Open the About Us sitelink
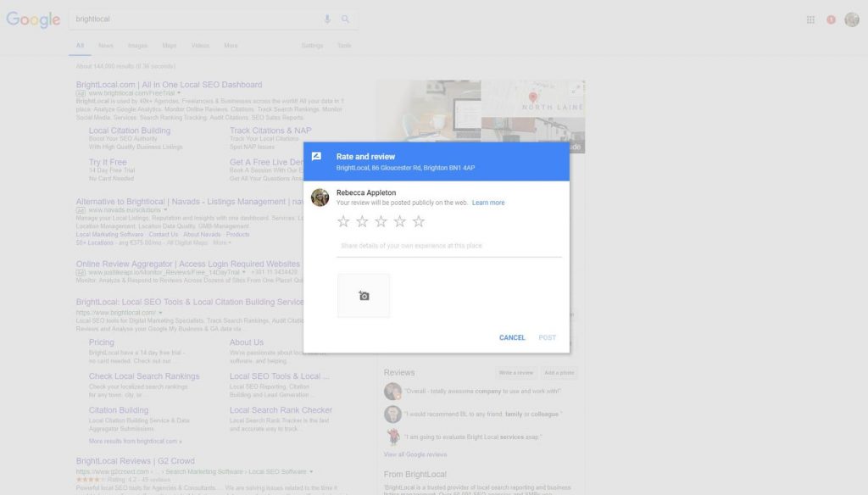This screenshot has width=868, height=495. click(x=247, y=342)
